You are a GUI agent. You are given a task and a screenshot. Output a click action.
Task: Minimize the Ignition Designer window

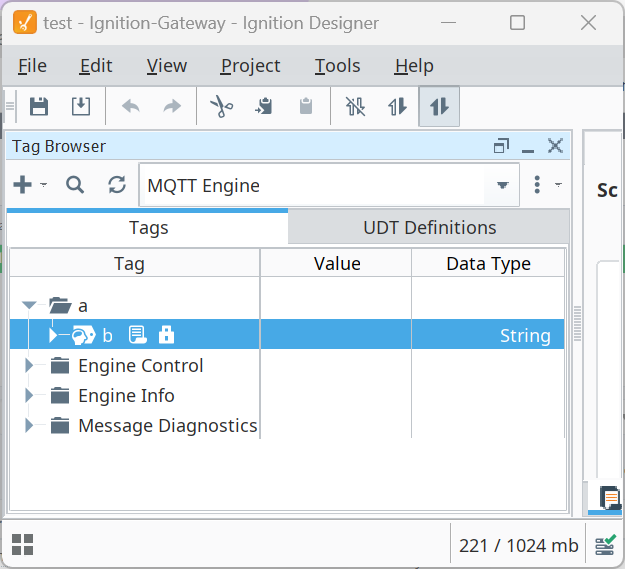point(448,23)
